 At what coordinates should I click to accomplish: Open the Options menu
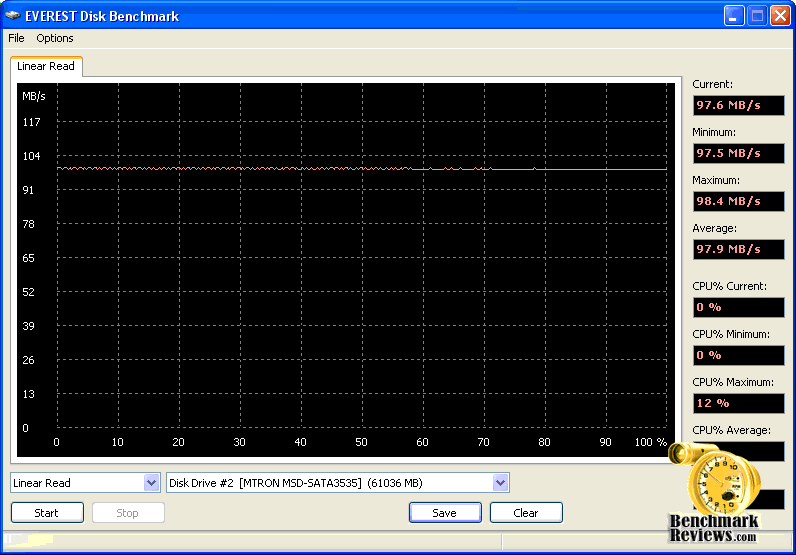[54, 38]
